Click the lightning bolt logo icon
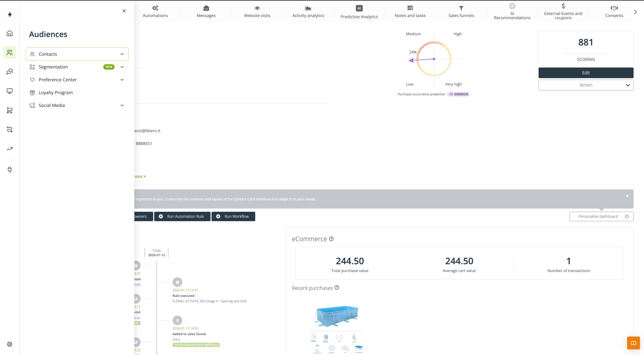The width and height of the screenshot is (644, 355). coord(10,14)
